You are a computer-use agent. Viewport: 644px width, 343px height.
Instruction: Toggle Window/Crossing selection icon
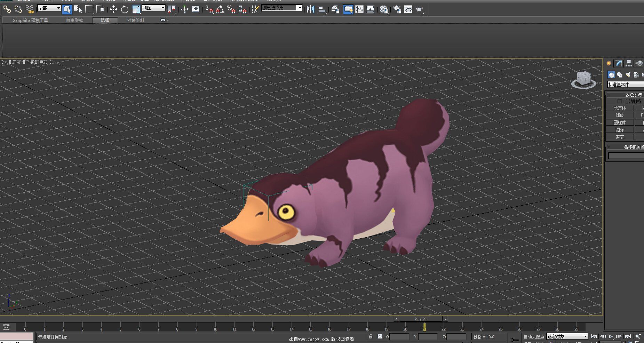pos(101,9)
